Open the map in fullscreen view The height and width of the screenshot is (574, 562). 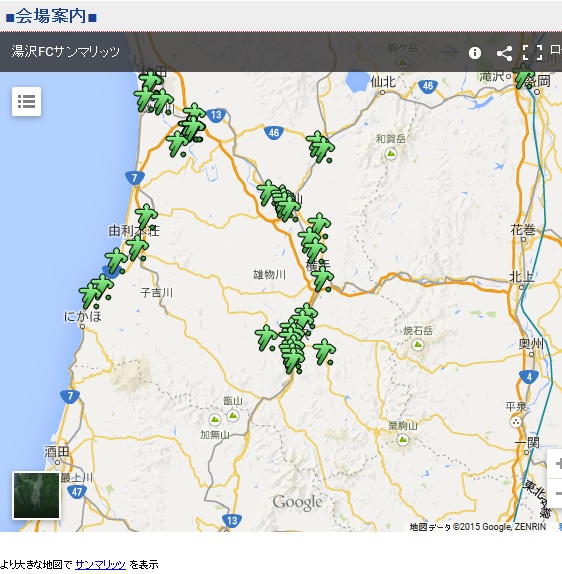coord(532,53)
